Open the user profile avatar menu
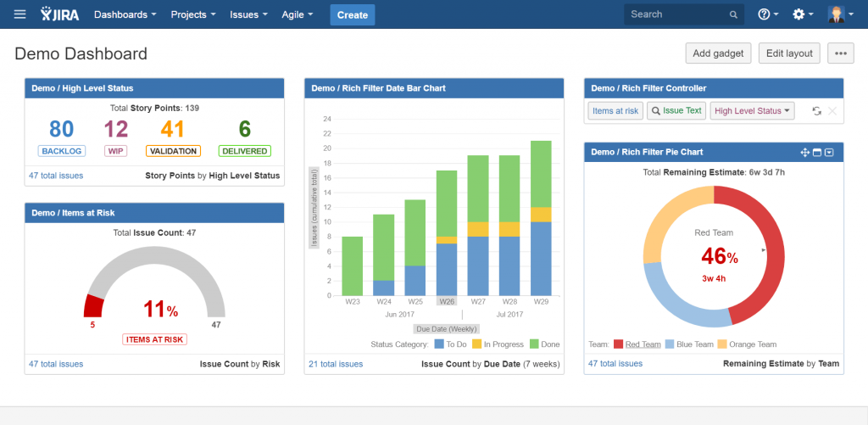Screen dimensions: 868x425 tap(841, 14)
